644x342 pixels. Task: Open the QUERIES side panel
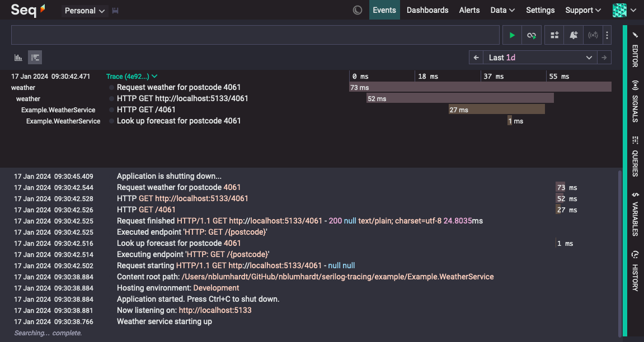click(x=635, y=156)
